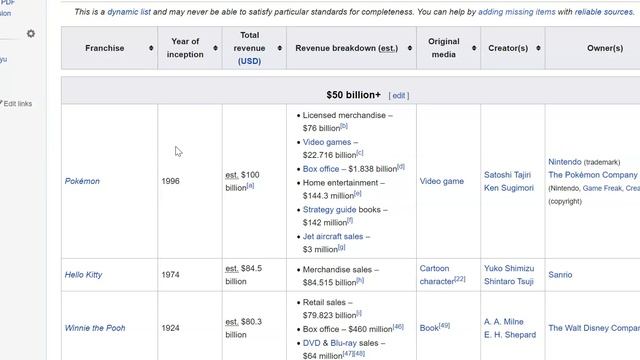This screenshot has height=360, width=640.
Task: Open the Satoshi Tajiri link
Action: coord(507,175)
